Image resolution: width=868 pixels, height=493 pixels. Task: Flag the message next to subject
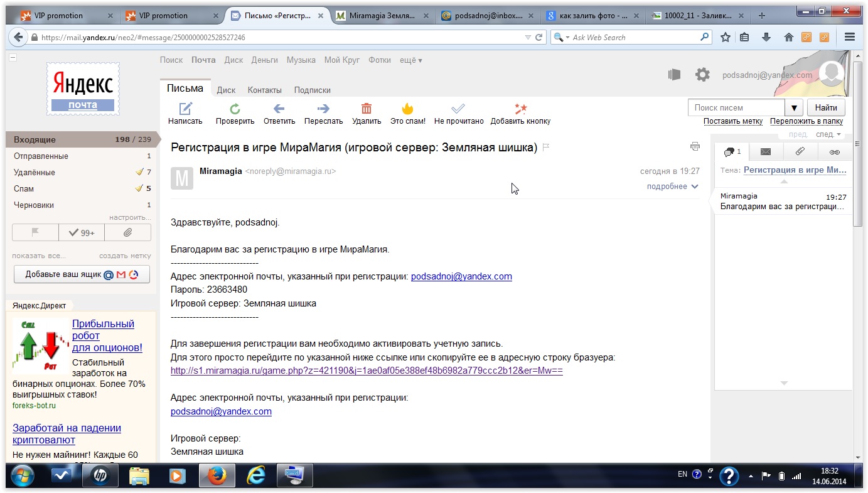coord(546,147)
